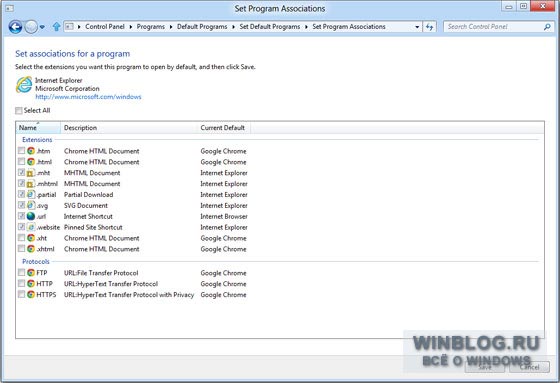560x383 pixels.
Task: Uncheck the .mht extension checkbox
Action: coord(21,173)
